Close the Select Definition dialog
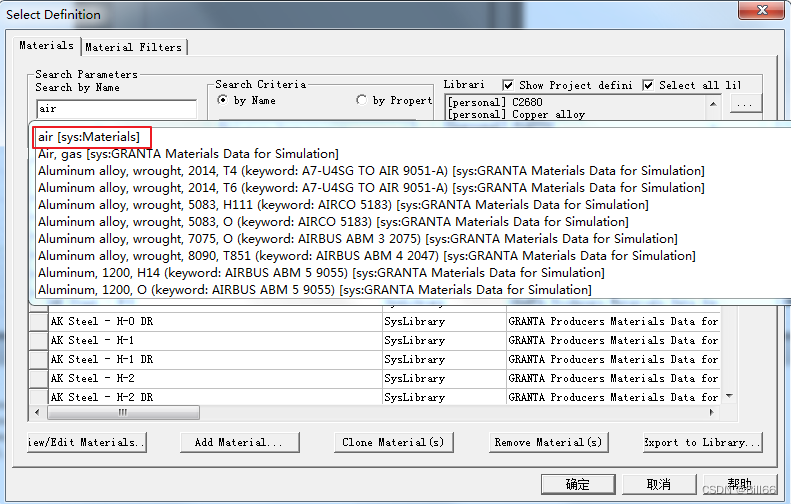The image size is (791, 504). click(x=762, y=10)
